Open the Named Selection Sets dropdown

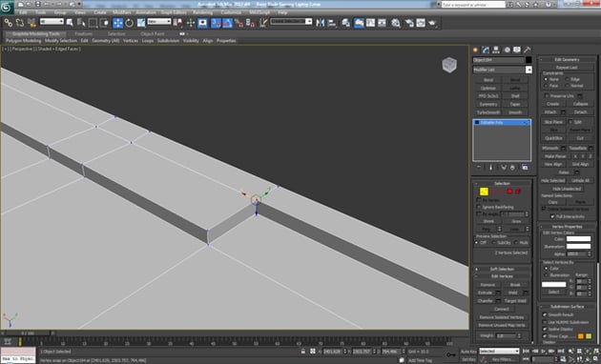pyautogui.click(x=291, y=21)
